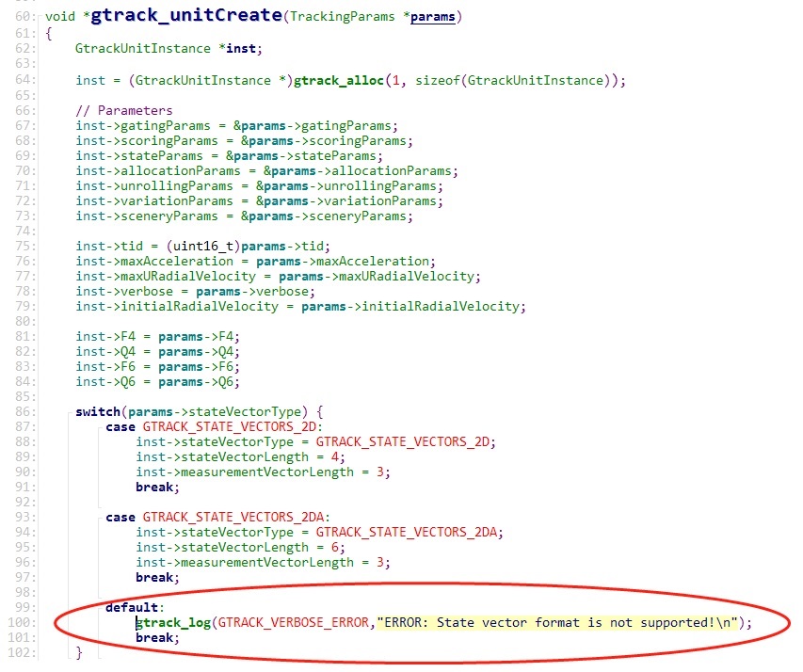Click the gtrack_log call on line 100
Image resolution: width=803 pixels, height=672 pixels.
click(173, 623)
